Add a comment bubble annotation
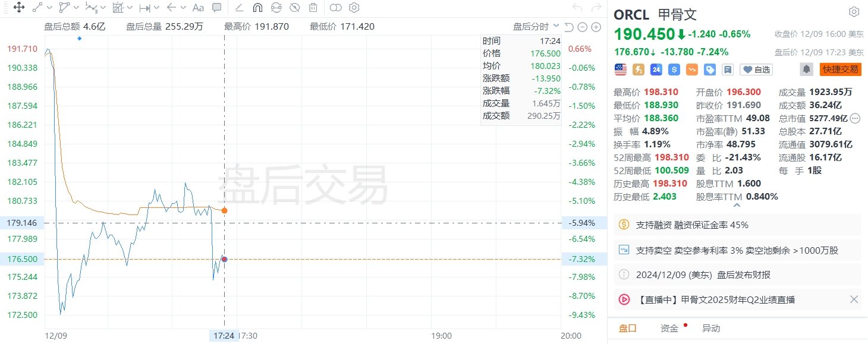The height and width of the screenshot is (344, 868). click(x=217, y=8)
